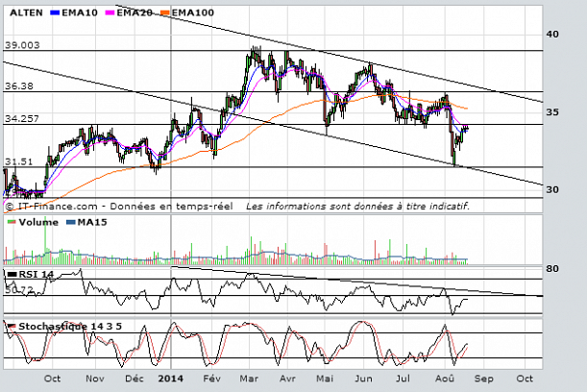The height and width of the screenshot is (392, 587).
Task: Click the 'Les informations sont données' disclaimer text
Action: coord(357,207)
